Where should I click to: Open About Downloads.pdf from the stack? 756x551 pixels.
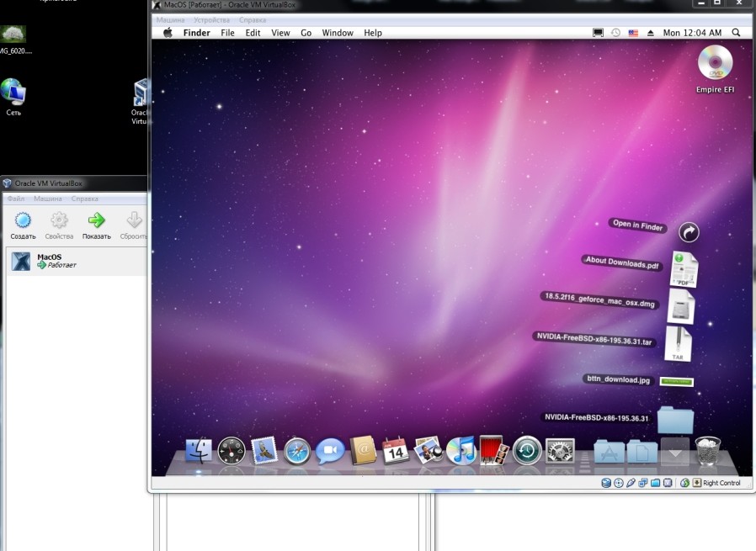coord(684,268)
